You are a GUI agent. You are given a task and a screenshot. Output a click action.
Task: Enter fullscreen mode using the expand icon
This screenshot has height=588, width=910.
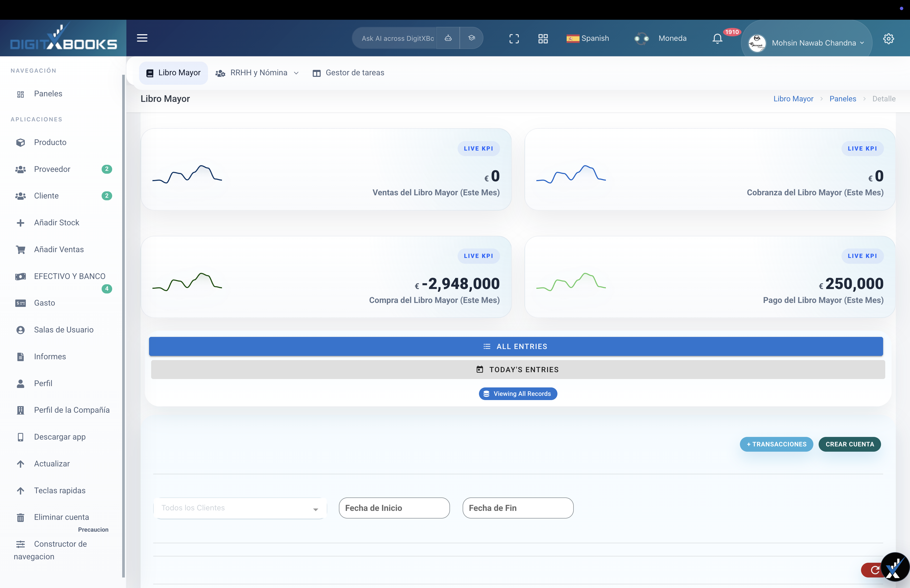coord(514,38)
